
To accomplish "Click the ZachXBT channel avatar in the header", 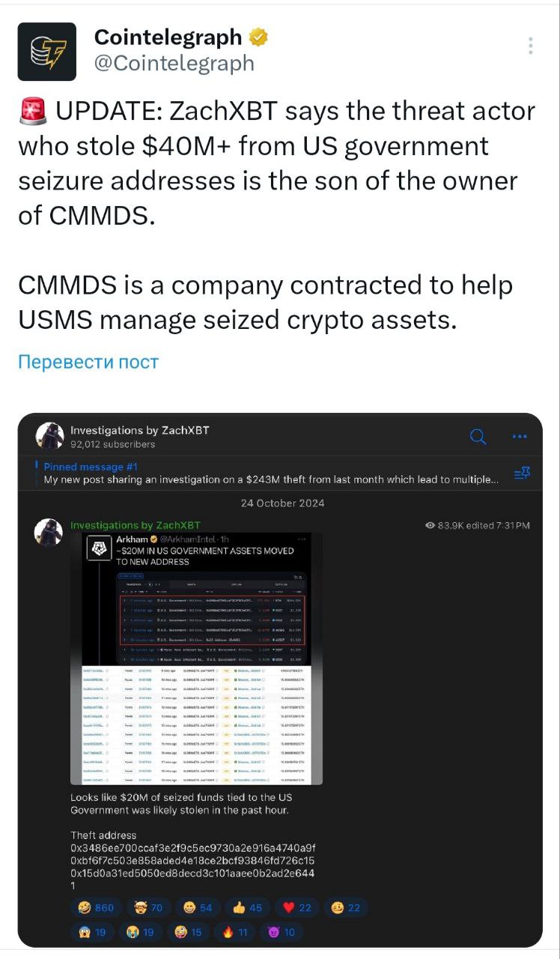I will click(49, 435).
